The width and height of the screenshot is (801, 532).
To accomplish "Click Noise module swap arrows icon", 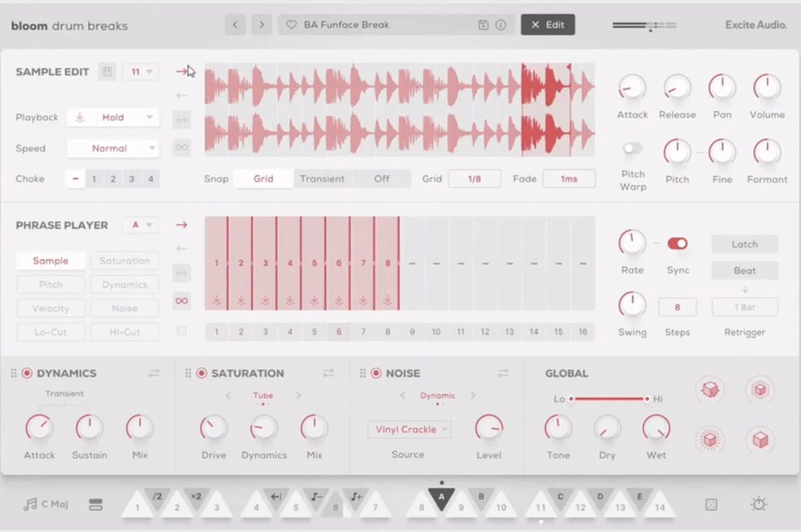I will pyautogui.click(x=503, y=373).
